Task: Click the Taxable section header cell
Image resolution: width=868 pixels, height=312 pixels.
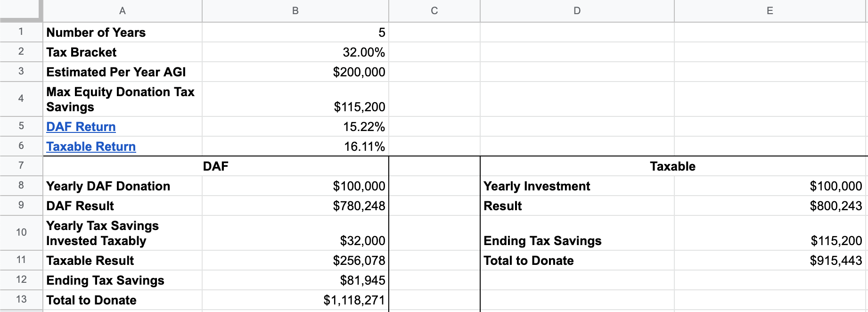Action: (672, 166)
